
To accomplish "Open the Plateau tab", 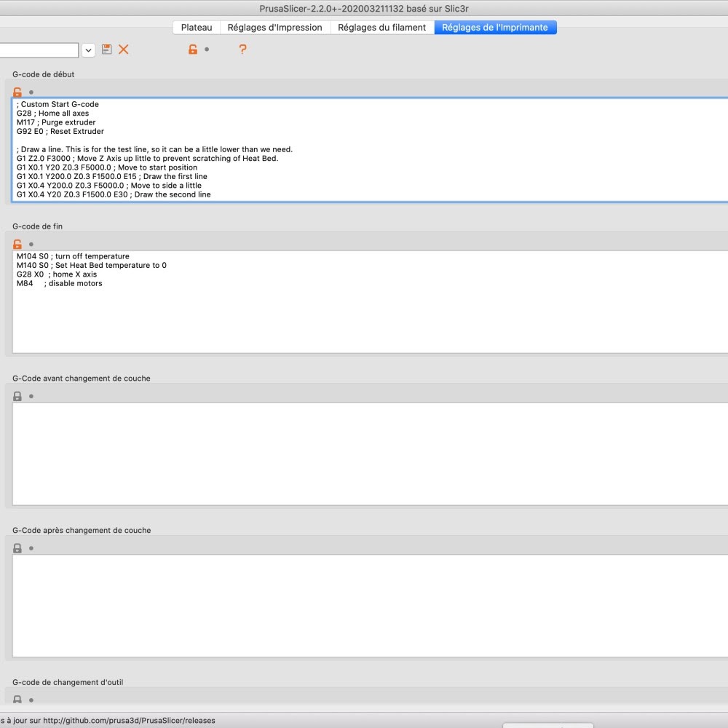I will point(197,28).
